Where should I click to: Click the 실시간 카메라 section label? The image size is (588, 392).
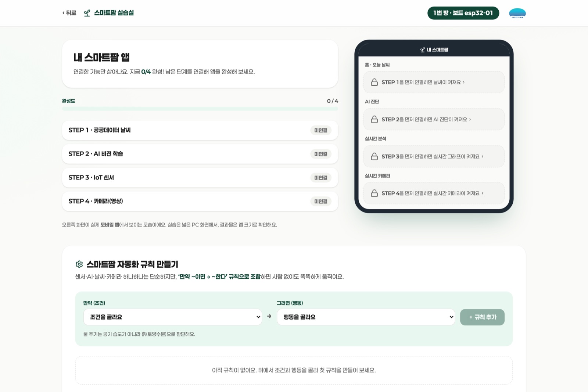tap(377, 176)
